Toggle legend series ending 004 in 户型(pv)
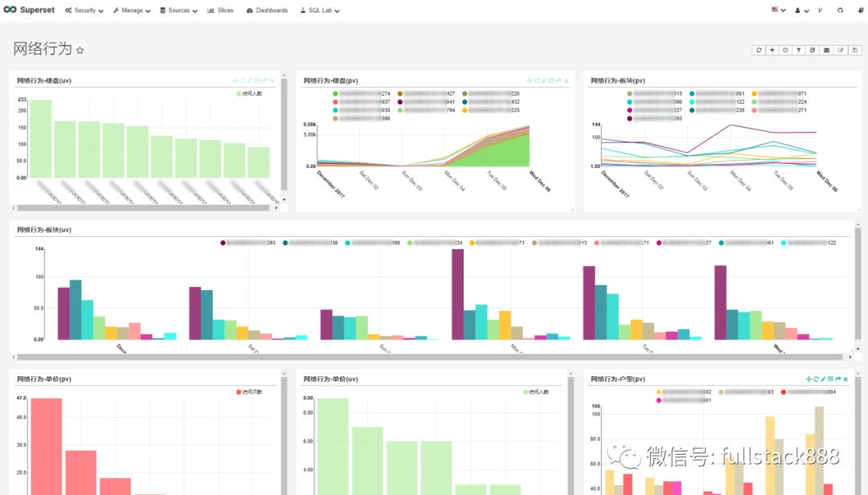This screenshot has width=868, height=495. tap(809, 392)
